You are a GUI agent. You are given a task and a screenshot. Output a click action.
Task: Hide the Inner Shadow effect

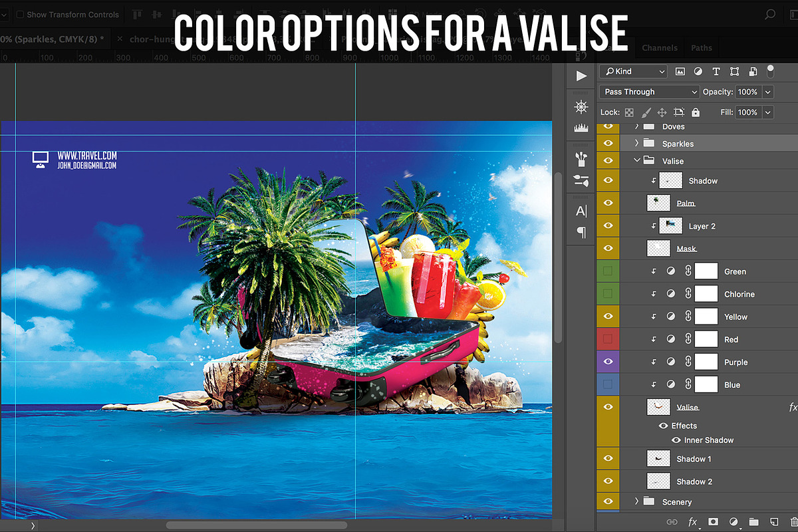tap(676, 440)
